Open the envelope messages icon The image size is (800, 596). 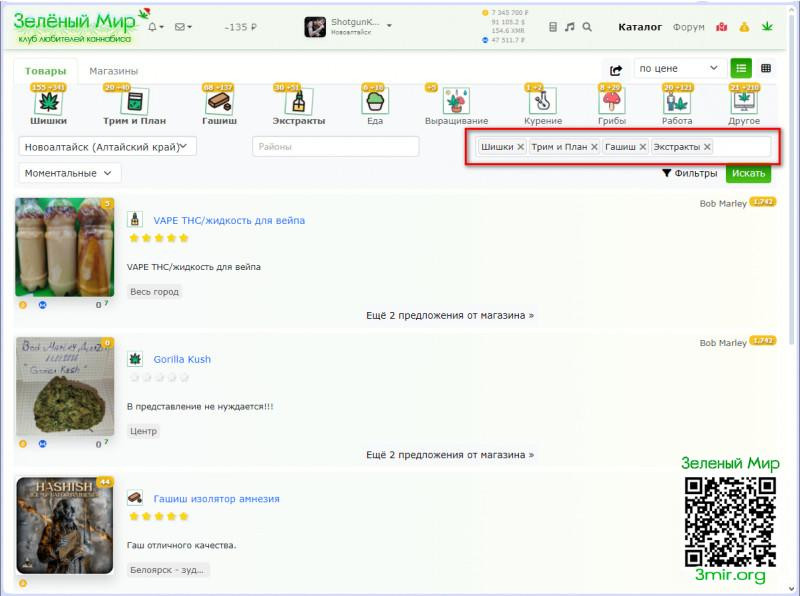pos(181,27)
